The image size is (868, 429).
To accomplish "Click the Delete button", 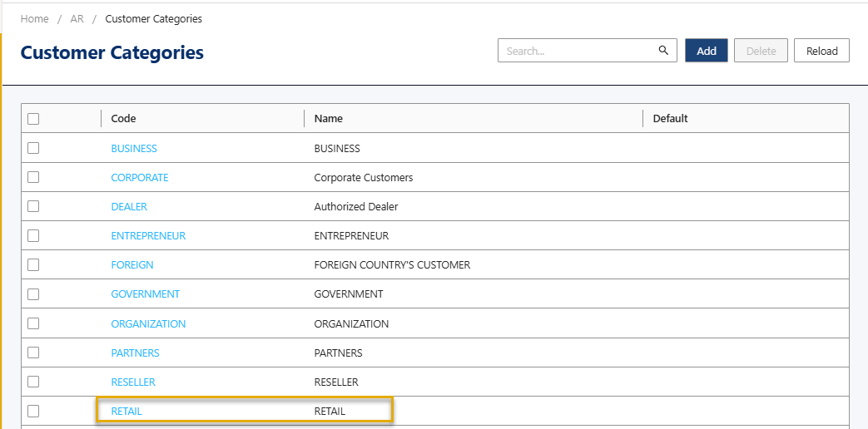I will [x=761, y=51].
